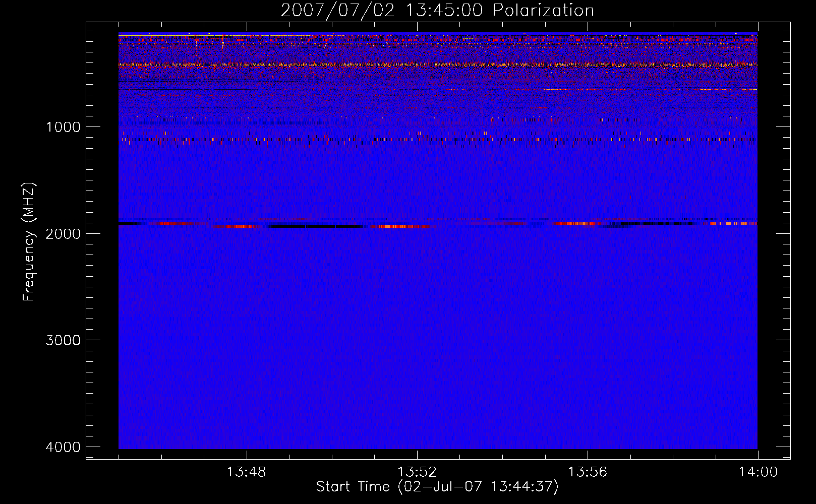816x504 pixels.
Task: Click the black-red emission band near 2000 MHz
Action: 438,223
